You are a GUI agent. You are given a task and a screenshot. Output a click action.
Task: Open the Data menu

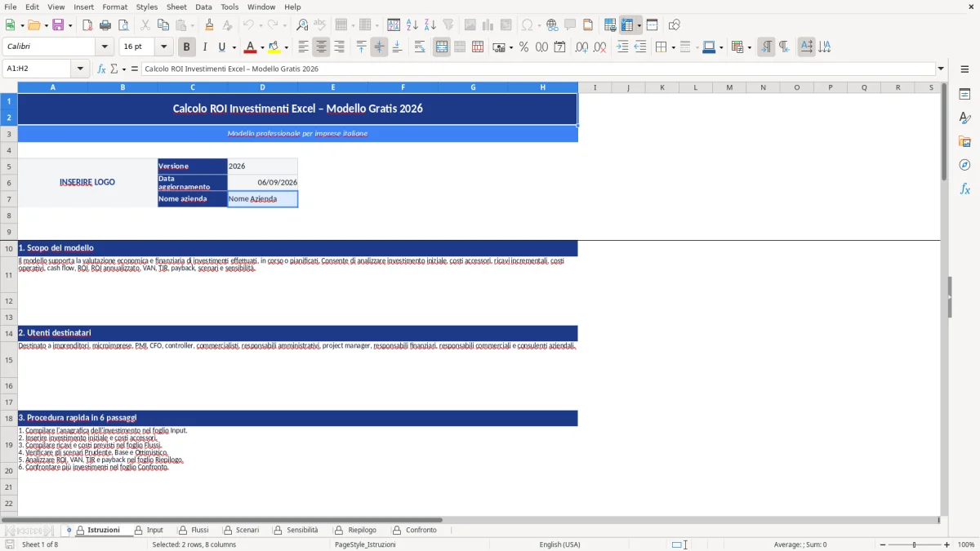(203, 7)
